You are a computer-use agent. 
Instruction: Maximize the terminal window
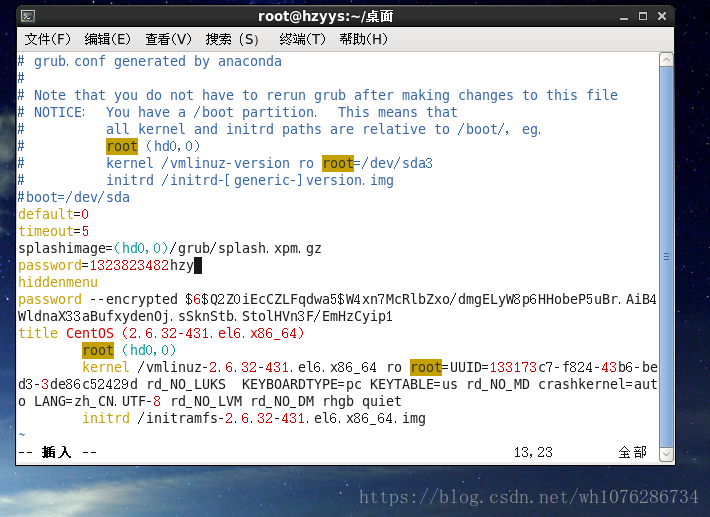pyautogui.click(x=643, y=16)
